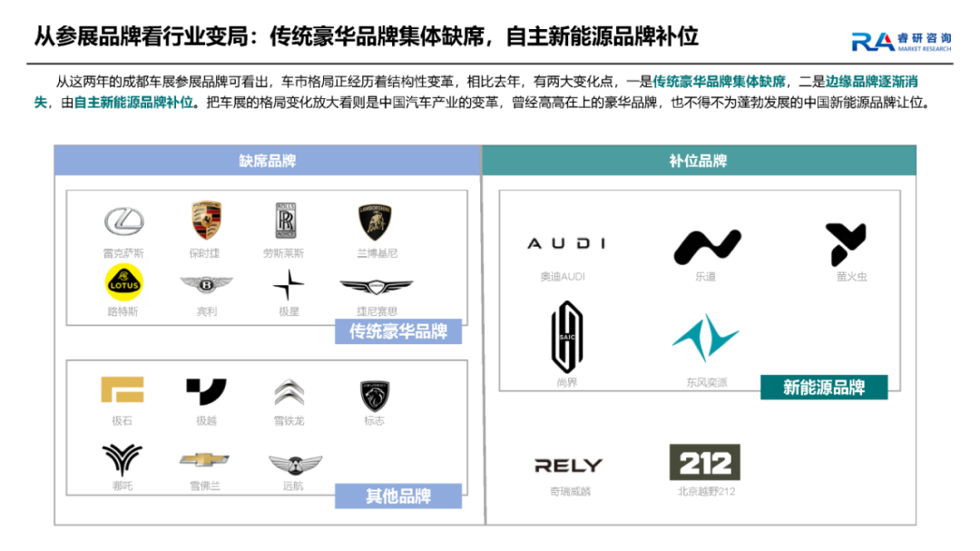
Task: Select the 乐道 wave logo
Action: pyautogui.click(x=707, y=246)
